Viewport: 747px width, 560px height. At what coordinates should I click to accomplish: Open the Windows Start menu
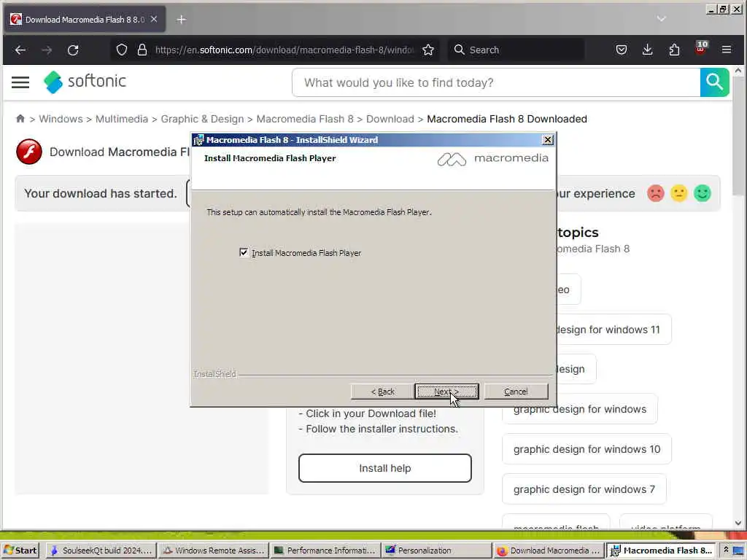coord(20,551)
